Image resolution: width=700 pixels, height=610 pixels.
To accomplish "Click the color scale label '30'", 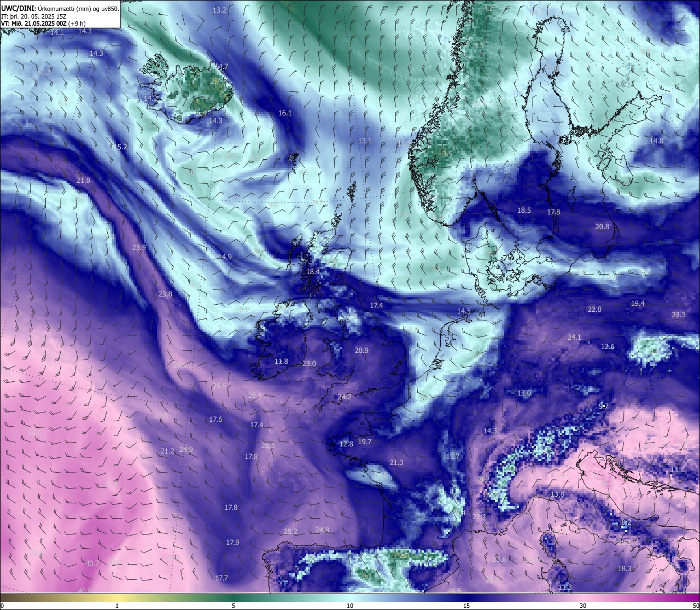I will [x=583, y=606].
